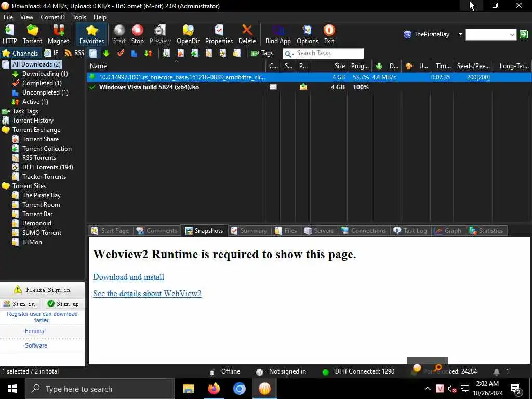Switch to the Start Page tab

click(x=111, y=231)
